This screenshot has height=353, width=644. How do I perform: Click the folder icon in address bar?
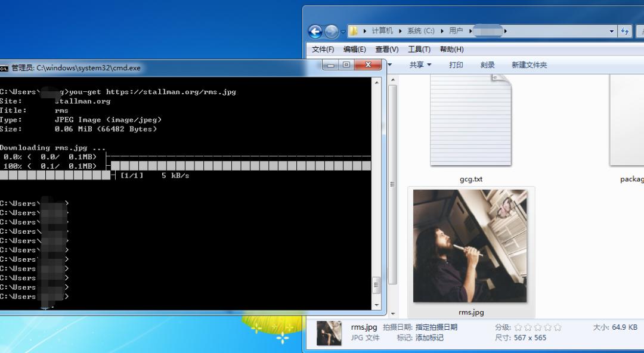[353, 31]
